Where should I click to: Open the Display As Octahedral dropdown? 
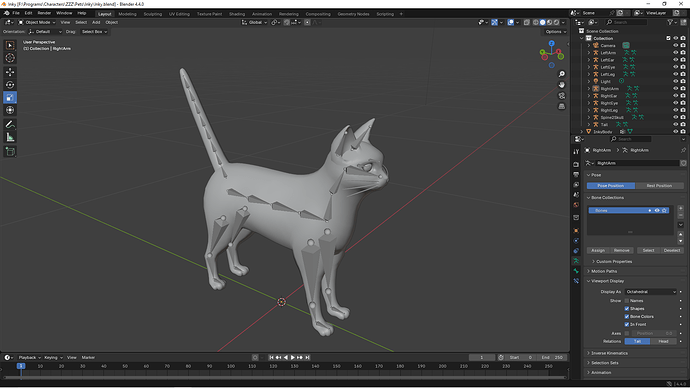pyautogui.click(x=650, y=292)
